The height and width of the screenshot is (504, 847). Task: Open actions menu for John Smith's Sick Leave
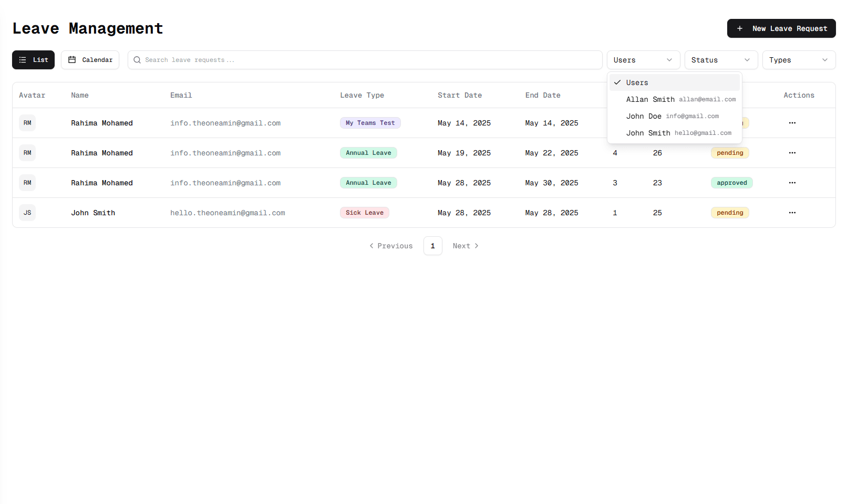coord(792,213)
